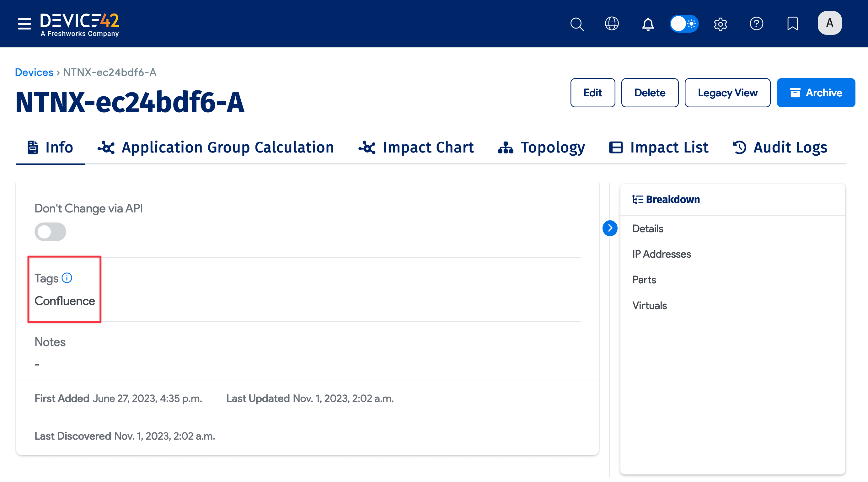Click the Tags info icon

click(67, 278)
